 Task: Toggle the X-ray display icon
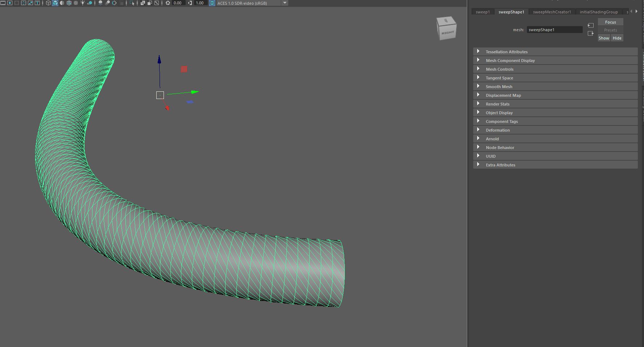pos(143,3)
